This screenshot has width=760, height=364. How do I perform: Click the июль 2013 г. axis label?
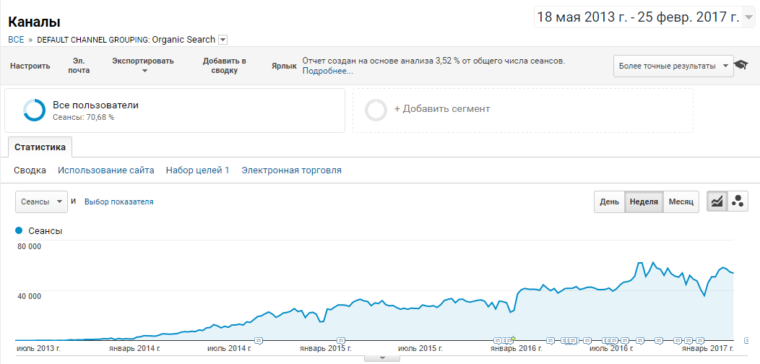(39, 348)
